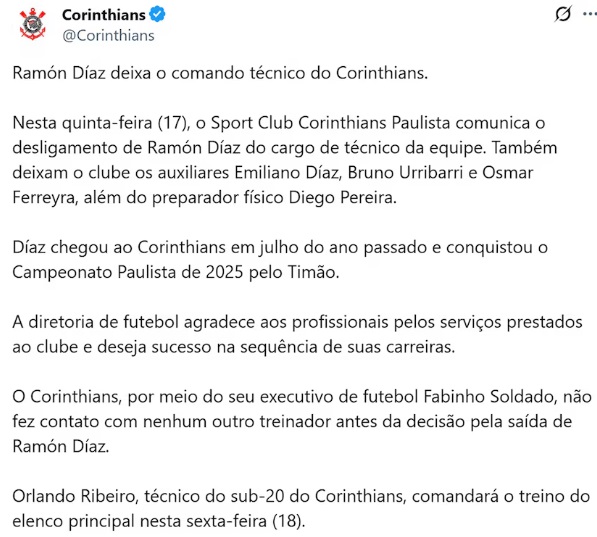
Task: Click the name 'Emiliano Díaz' in the post
Action: point(286,173)
